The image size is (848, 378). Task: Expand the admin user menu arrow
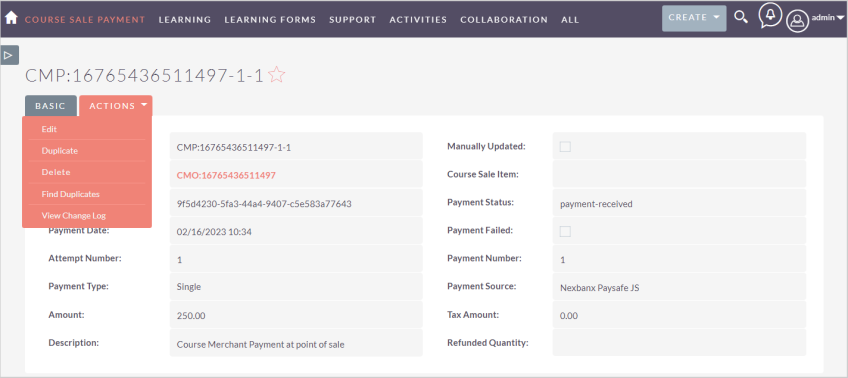click(x=840, y=18)
